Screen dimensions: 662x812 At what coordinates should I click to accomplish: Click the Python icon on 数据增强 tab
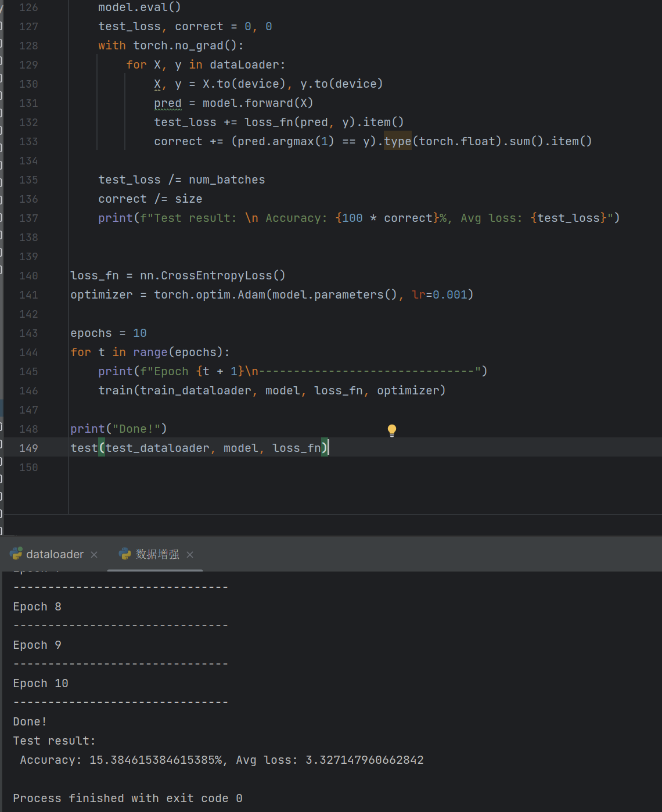125,554
